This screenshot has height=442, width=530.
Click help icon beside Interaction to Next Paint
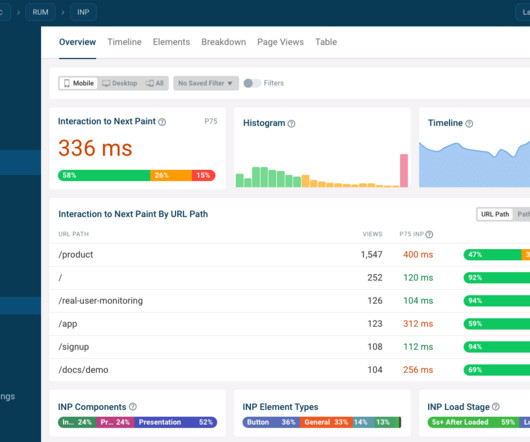pos(162,122)
